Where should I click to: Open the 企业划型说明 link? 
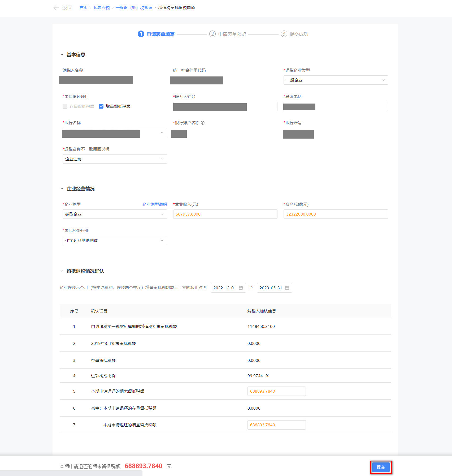155,204
